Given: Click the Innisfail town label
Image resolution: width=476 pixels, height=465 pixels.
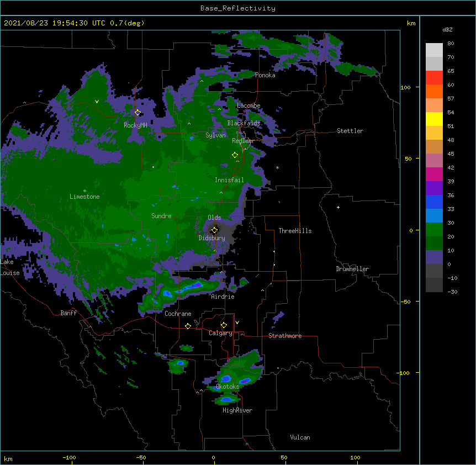Looking at the screenshot, I should 229,180.
